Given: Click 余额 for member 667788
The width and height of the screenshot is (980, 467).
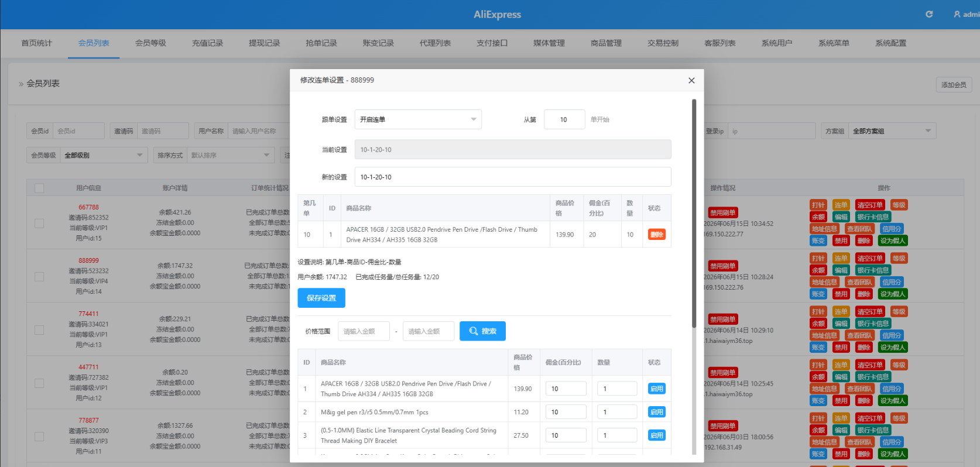Looking at the screenshot, I should 818,217.
